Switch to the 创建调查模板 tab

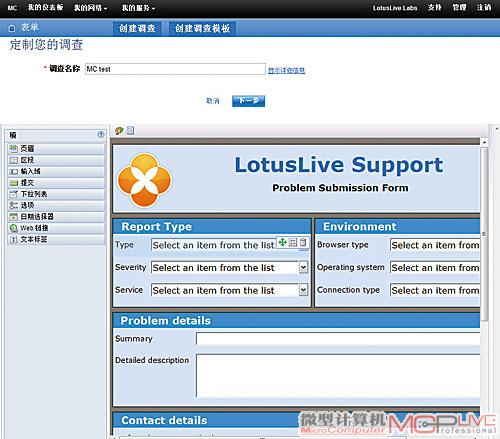click(x=202, y=28)
